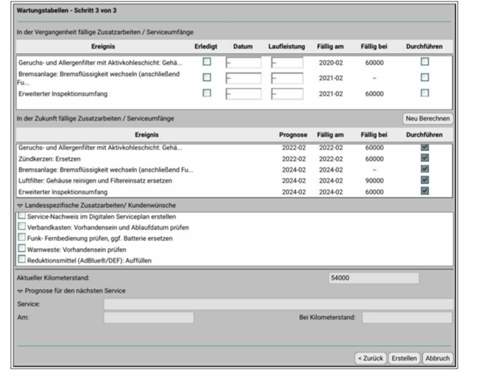Click the Laufleistung column header
This screenshot has width=500, height=376.
pyautogui.click(x=287, y=47)
